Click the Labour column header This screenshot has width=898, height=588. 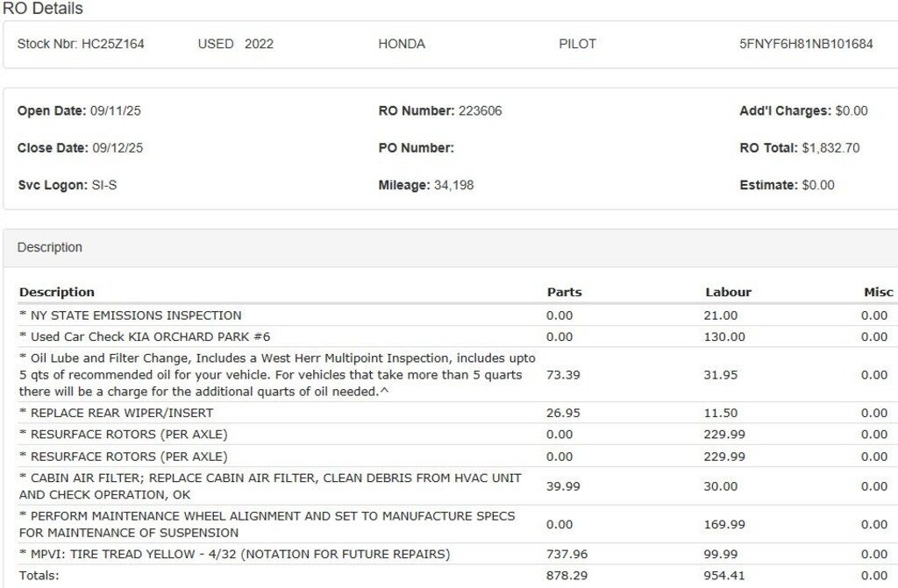coord(728,292)
